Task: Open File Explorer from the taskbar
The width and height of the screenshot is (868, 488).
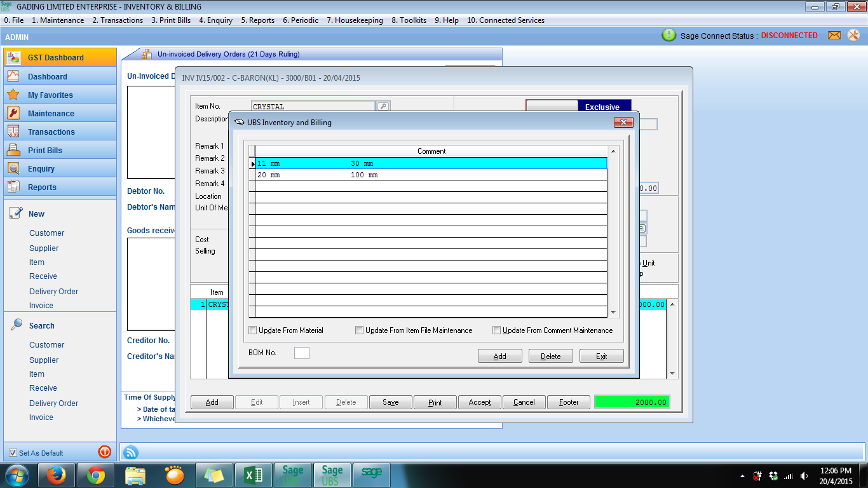Action: click(x=135, y=475)
